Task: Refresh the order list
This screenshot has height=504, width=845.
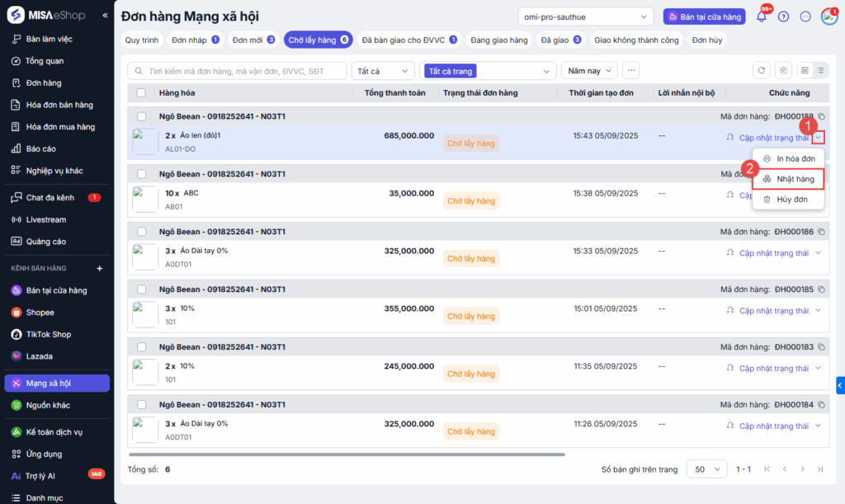Action: [762, 71]
